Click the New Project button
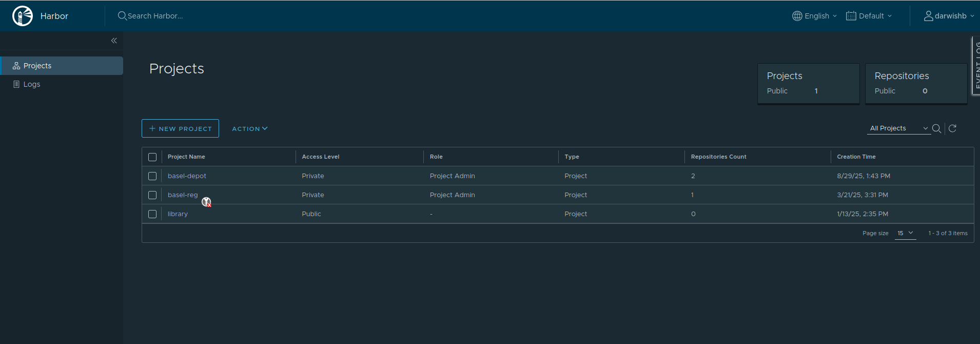This screenshot has height=344, width=980. point(180,128)
